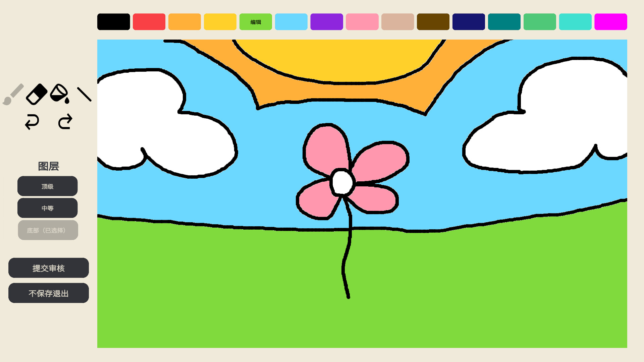
Task: Click the green swatch labeled 编辑
Action: pyautogui.click(x=256, y=22)
